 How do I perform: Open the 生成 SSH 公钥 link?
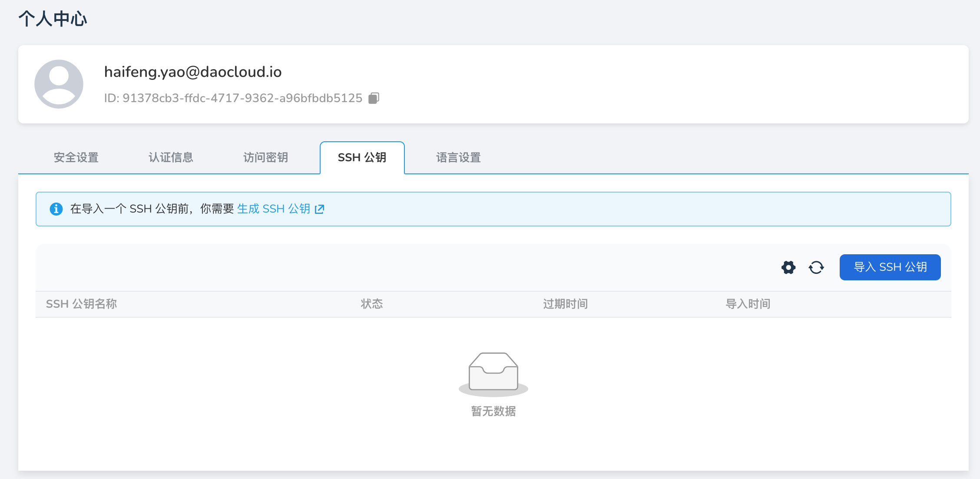coord(274,209)
